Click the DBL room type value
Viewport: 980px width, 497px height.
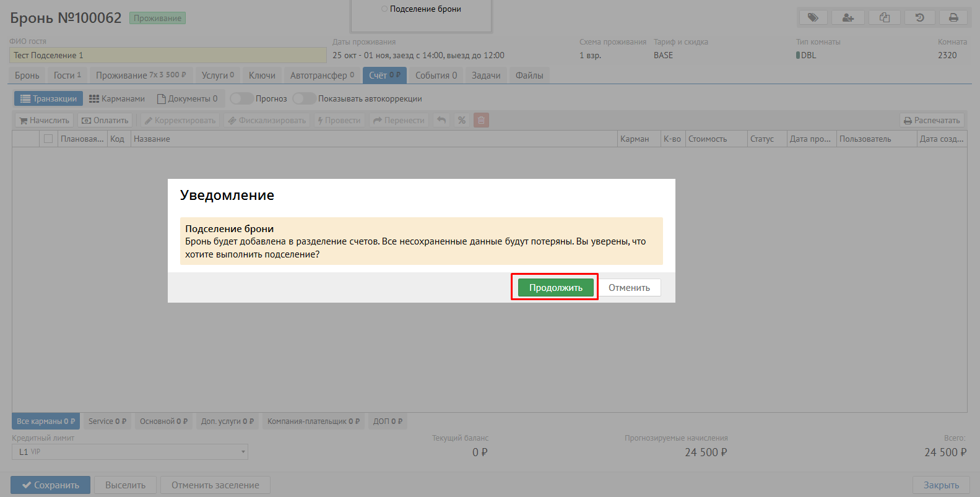(x=809, y=55)
